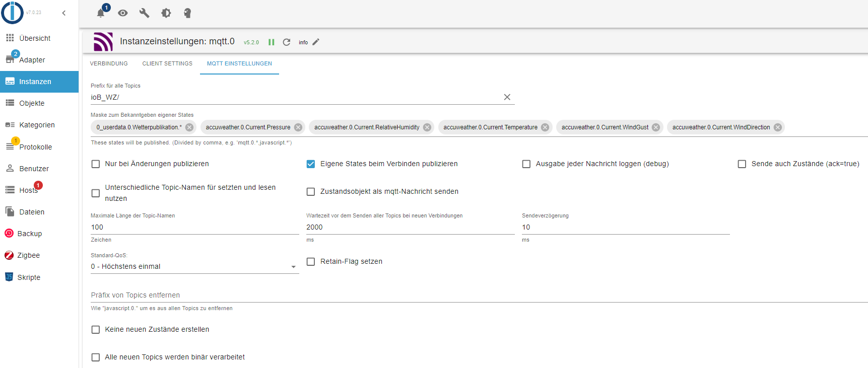The width and height of the screenshot is (868, 368).
Task: Remove the accuweather.0.Current.Pressure chip
Action: [x=298, y=127]
